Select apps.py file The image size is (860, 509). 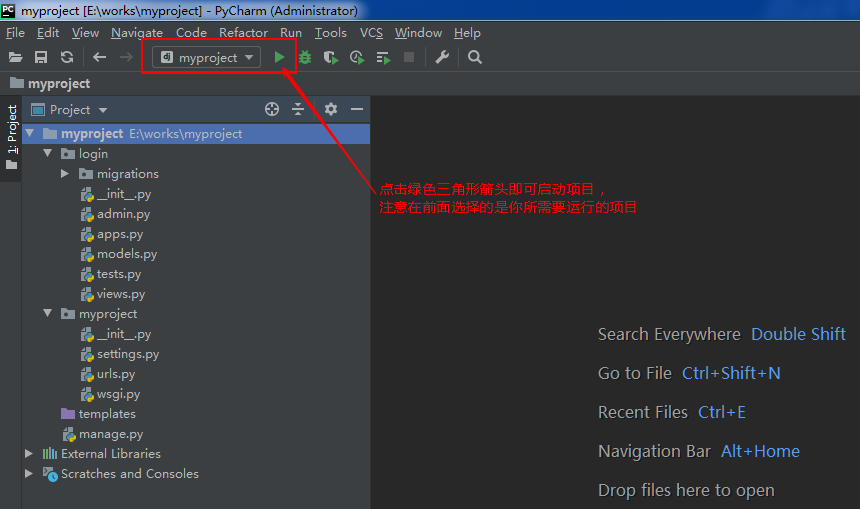[x=112, y=234]
